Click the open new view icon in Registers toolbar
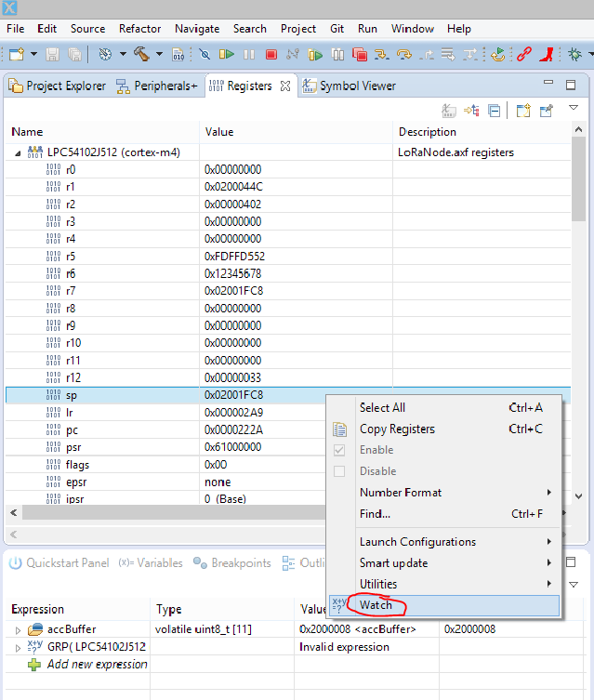Viewport: 594px width, 700px height. coord(523,111)
